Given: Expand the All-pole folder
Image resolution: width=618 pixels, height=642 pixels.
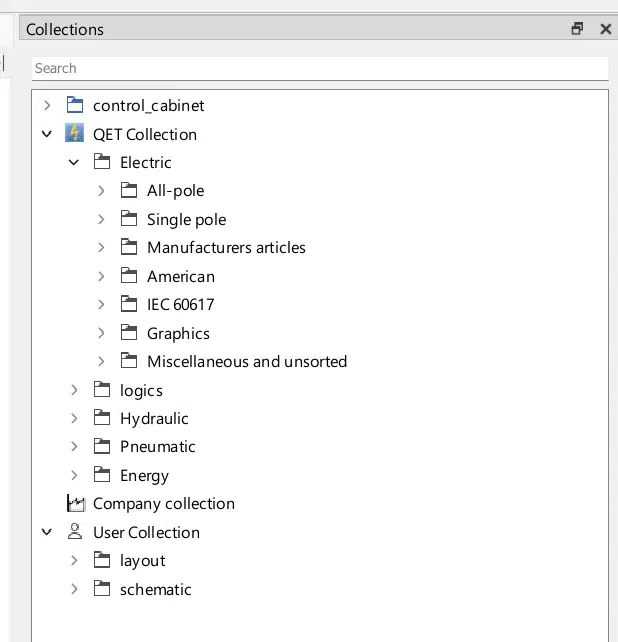Looking at the screenshot, I should [x=101, y=191].
